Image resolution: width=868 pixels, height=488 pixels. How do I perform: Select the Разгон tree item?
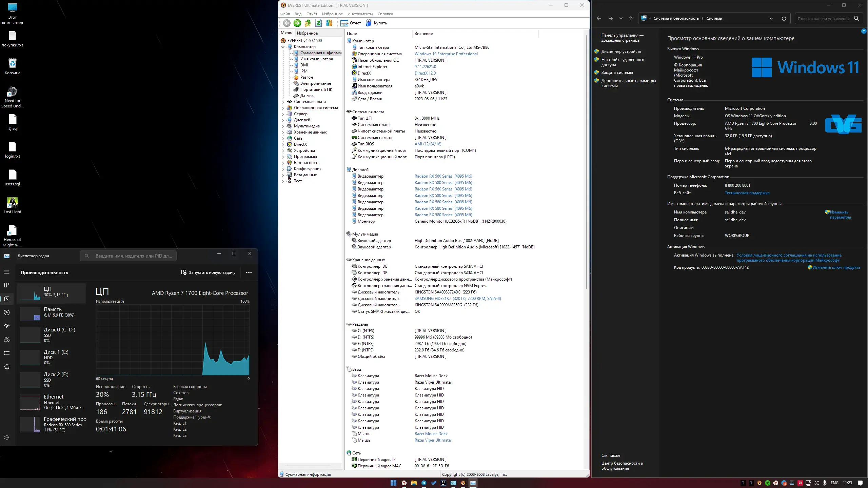point(307,77)
